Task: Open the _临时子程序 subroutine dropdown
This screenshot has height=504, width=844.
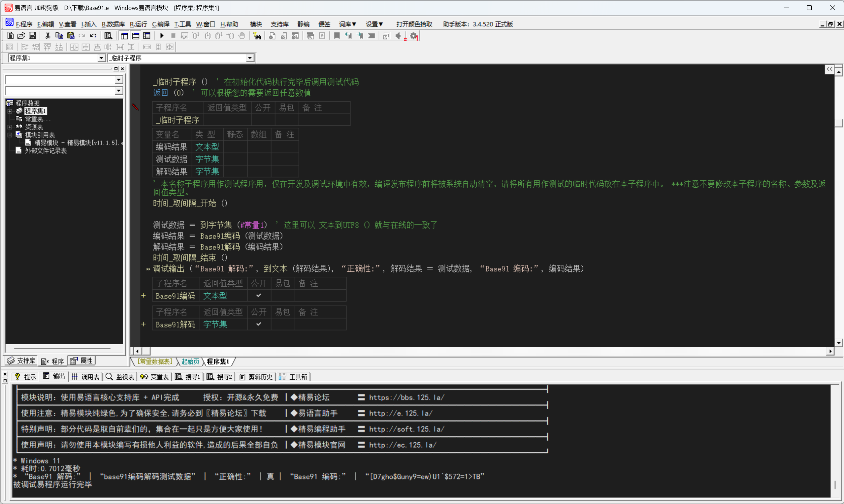Action: tap(250, 58)
